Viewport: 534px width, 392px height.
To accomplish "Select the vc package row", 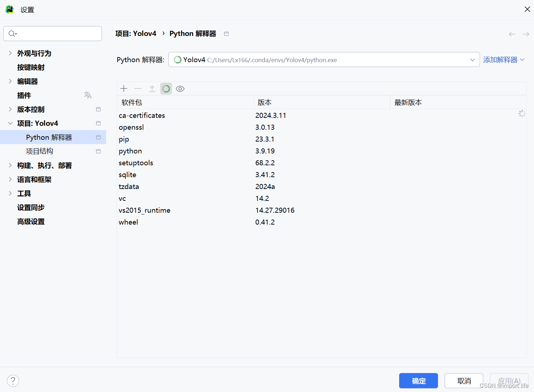I will point(321,198).
